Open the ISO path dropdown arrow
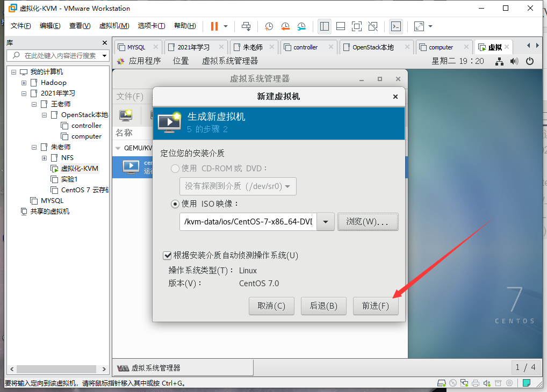Viewport: 547px width, 392px height. tap(326, 222)
